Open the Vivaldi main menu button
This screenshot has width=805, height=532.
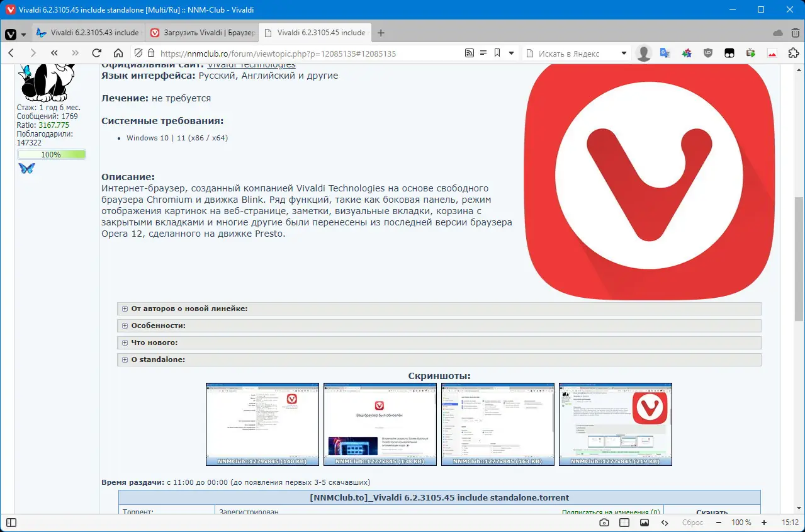point(11,33)
